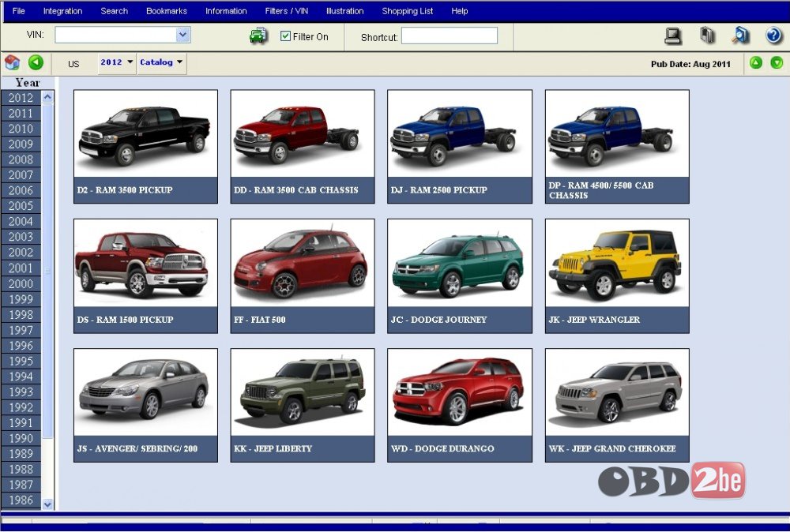Image resolution: width=790 pixels, height=532 pixels.
Task: Select the DJ - RAM 2500 Pickup thumbnail
Action: tap(460, 147)
